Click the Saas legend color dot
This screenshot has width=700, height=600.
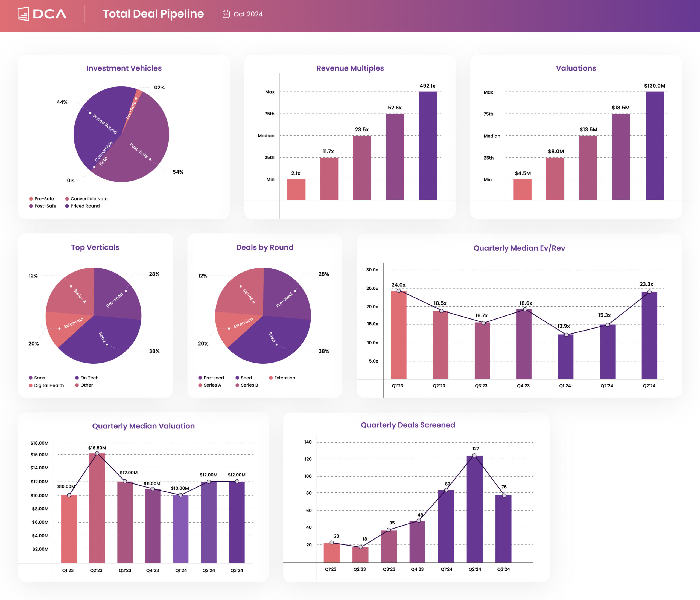(x=31, y=378)
